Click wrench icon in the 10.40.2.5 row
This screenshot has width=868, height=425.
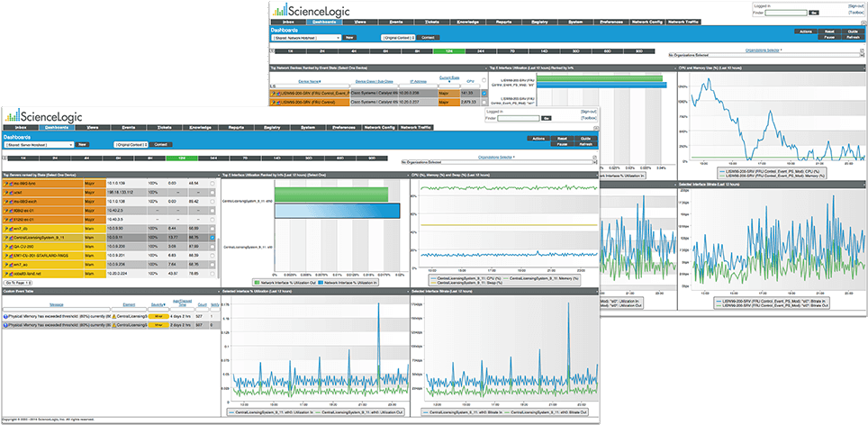pos(6,211)
